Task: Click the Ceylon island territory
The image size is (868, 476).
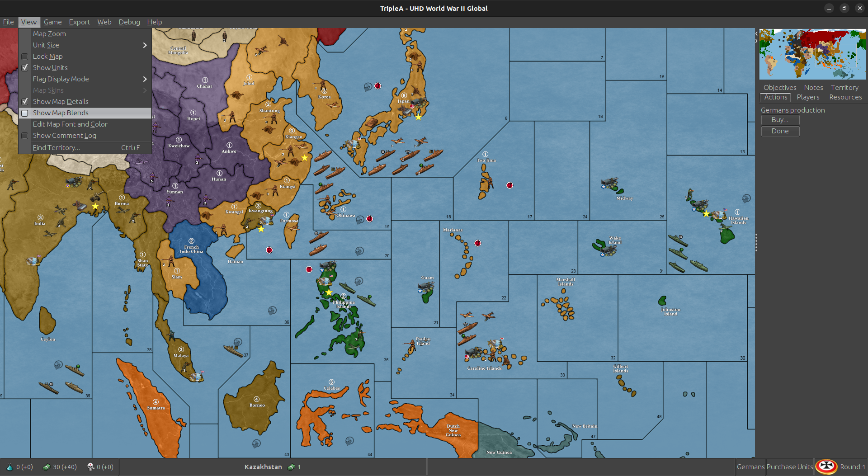Action: click(47, 322)
